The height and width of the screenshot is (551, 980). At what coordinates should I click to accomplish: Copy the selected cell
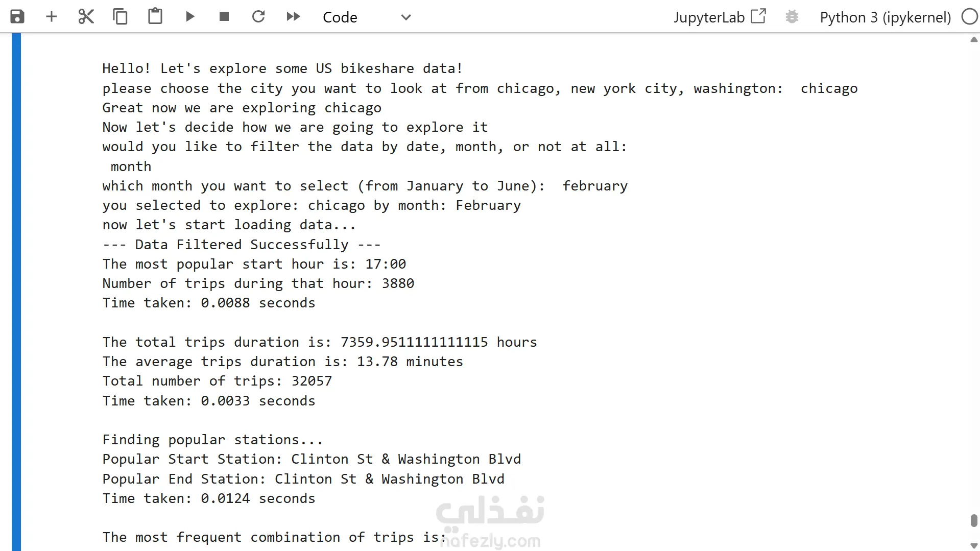tap(121, 17)
